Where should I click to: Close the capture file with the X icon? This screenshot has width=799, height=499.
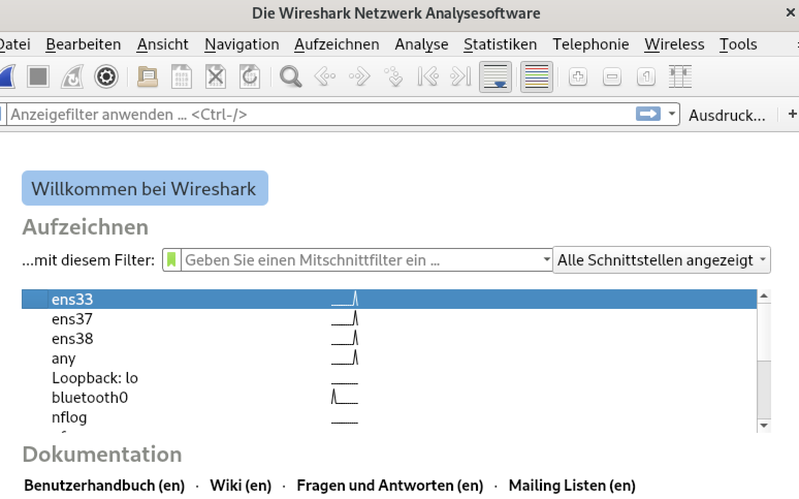pyautogui.click(x=216, y=77)
